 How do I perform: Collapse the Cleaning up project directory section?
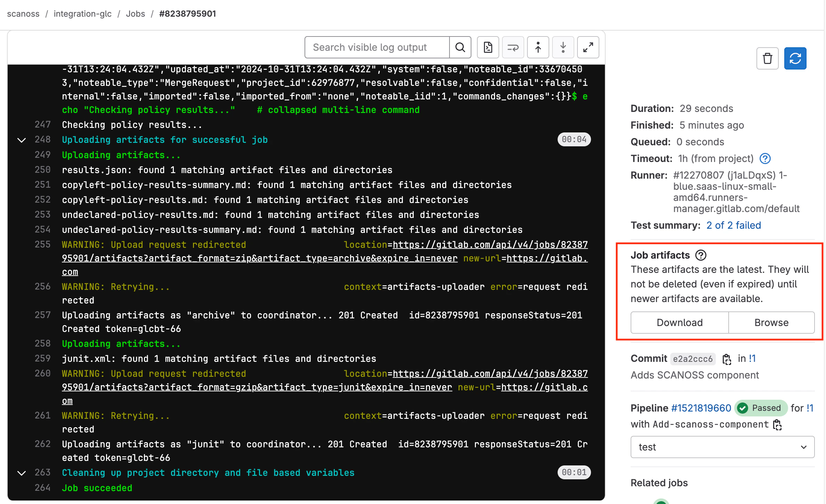21,473
